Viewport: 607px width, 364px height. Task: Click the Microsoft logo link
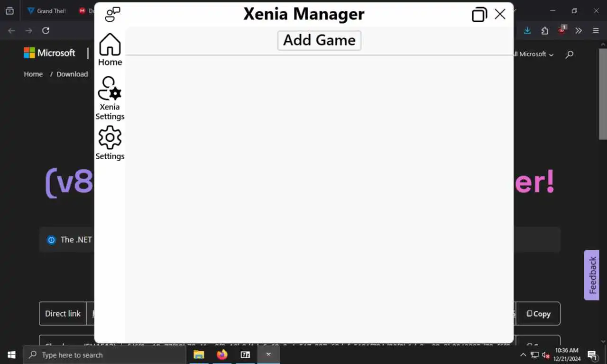click(50, 53)
